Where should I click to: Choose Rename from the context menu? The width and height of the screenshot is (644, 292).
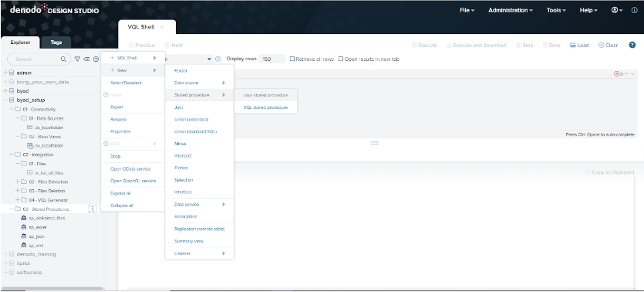point(133,119)
